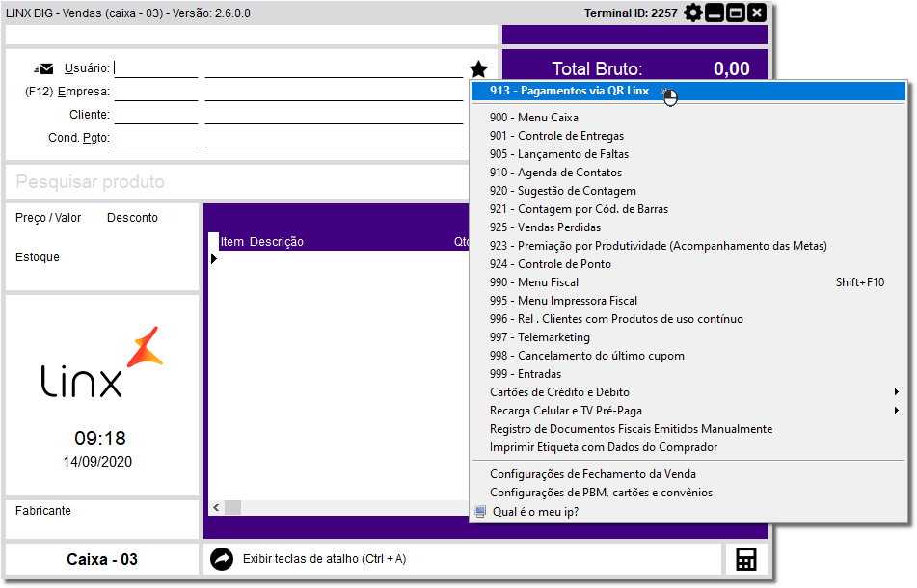Focus the Cond. Pgto code input field
Screen dimensions: 917x588
tap(156, 138)
